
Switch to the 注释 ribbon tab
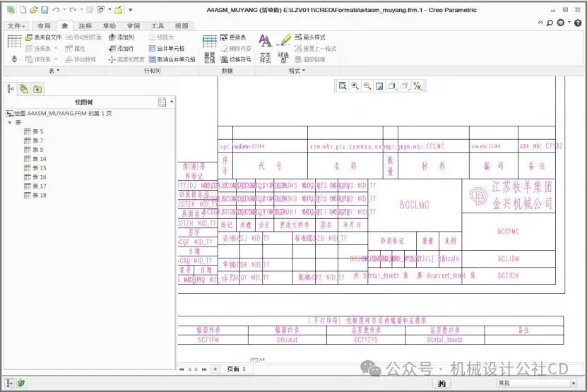[x=85, y=26]
